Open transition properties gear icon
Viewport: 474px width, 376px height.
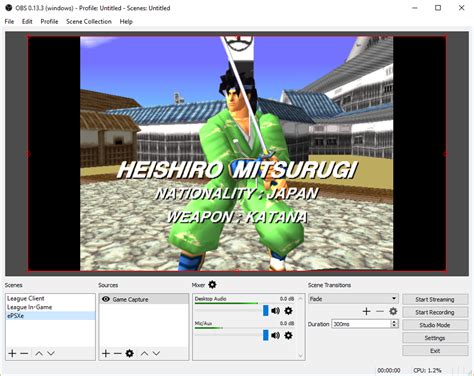click(x=393, y=311)
